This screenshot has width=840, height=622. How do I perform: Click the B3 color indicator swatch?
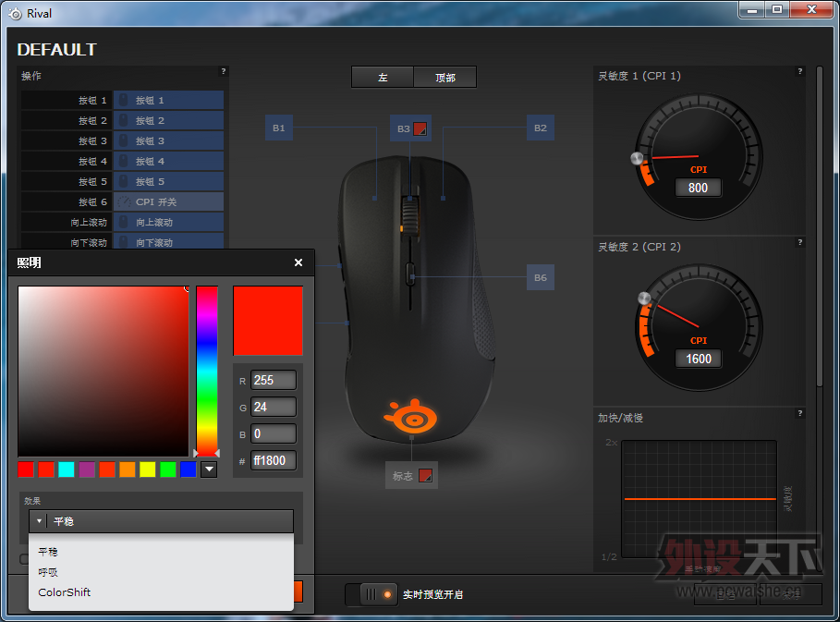tap(420, 128)
